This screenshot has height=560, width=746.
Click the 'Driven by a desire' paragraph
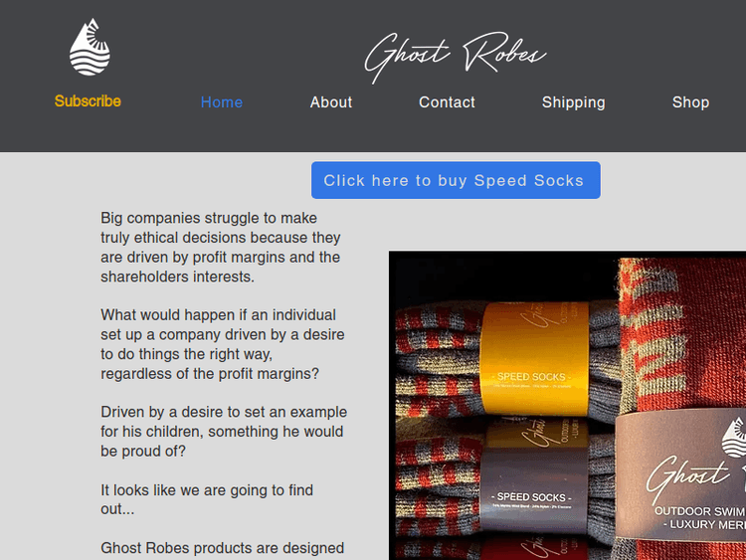pyautogui.click(x=224, y=431)
